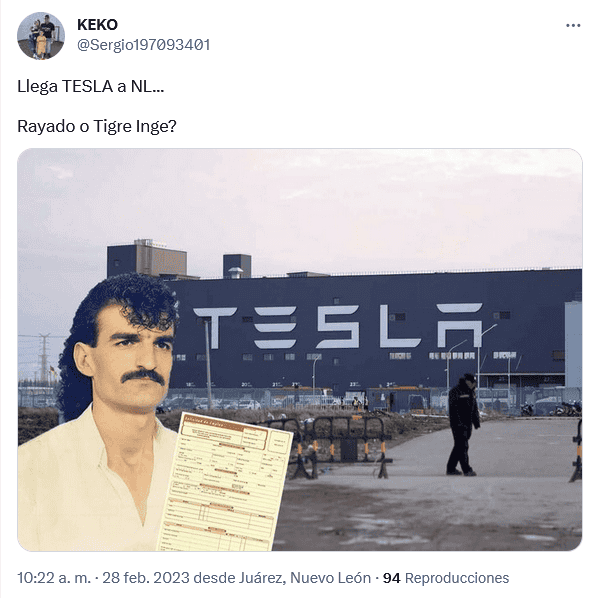Click the word Reproducciones in the footer
This screenshot has width=598, height=598.
pyautogui.click(x=457, y=578)
